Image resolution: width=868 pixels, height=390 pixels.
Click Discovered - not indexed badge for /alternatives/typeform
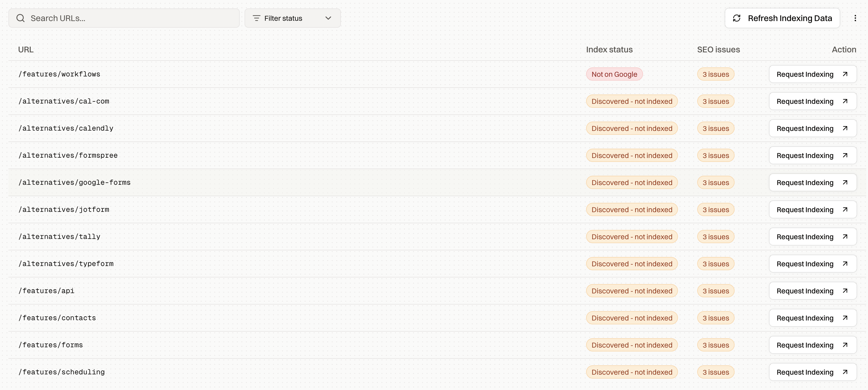[632, 264]
